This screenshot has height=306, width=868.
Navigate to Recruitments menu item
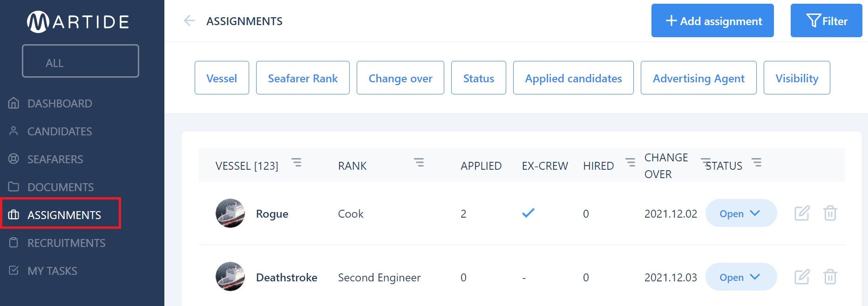(66, 243)
